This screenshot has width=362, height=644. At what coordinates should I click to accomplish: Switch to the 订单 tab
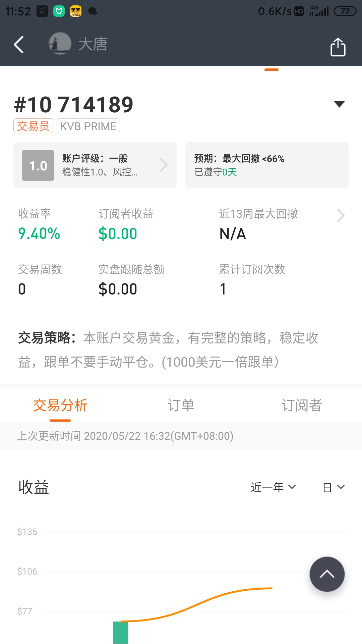181,405
